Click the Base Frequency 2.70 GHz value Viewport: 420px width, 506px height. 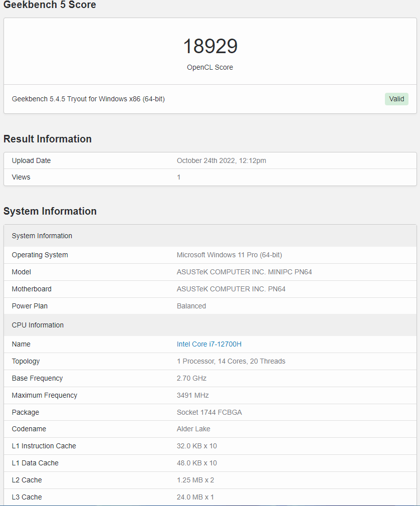coord(191,378)
